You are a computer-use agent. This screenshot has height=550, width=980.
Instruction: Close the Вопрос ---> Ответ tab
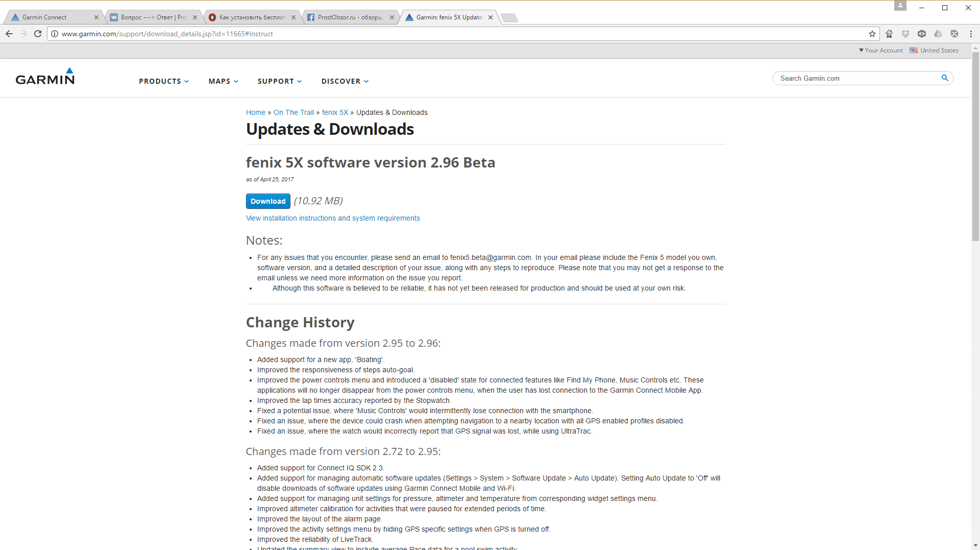[x=195, y=17]
